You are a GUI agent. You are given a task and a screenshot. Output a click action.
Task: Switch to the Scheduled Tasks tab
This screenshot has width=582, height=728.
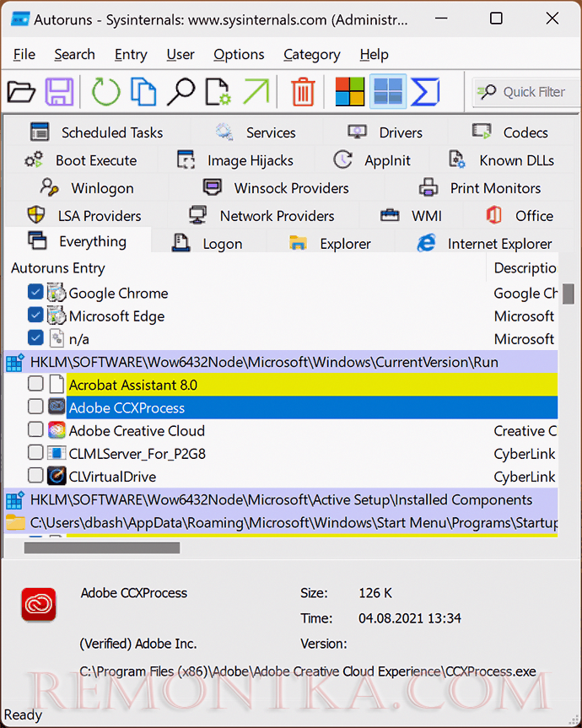[x=96, y=132]
